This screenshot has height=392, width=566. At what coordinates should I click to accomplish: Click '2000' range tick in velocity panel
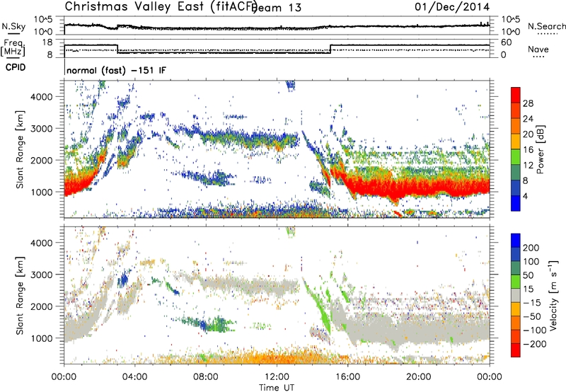(42, 306)
